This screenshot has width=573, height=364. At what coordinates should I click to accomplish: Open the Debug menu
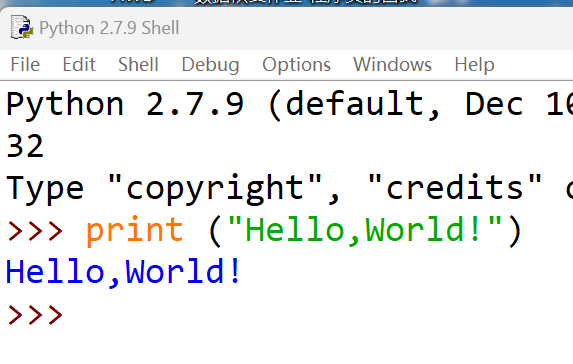[210, 65]
